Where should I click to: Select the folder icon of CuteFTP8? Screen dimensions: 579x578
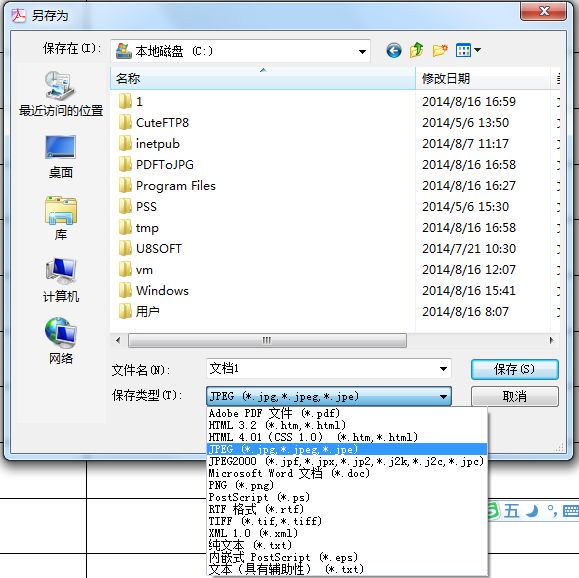125,122
